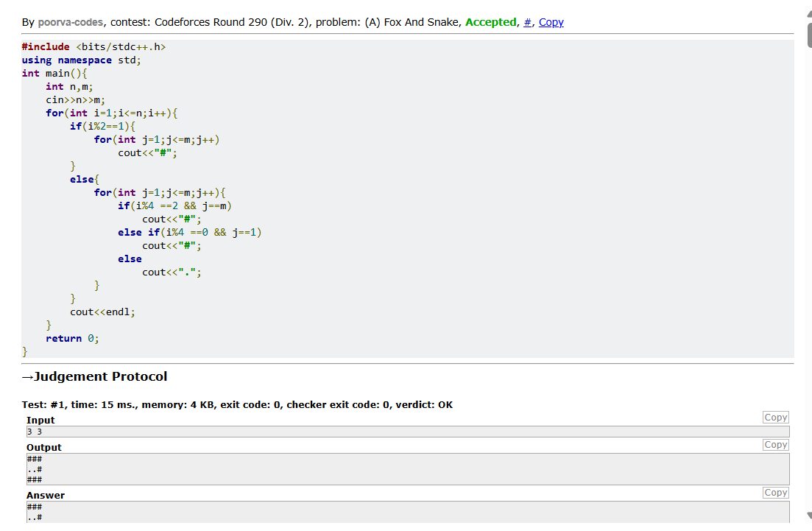Copy the test Input data
The height and width of the screenshot is (531, 812).
tap(775, 418)
